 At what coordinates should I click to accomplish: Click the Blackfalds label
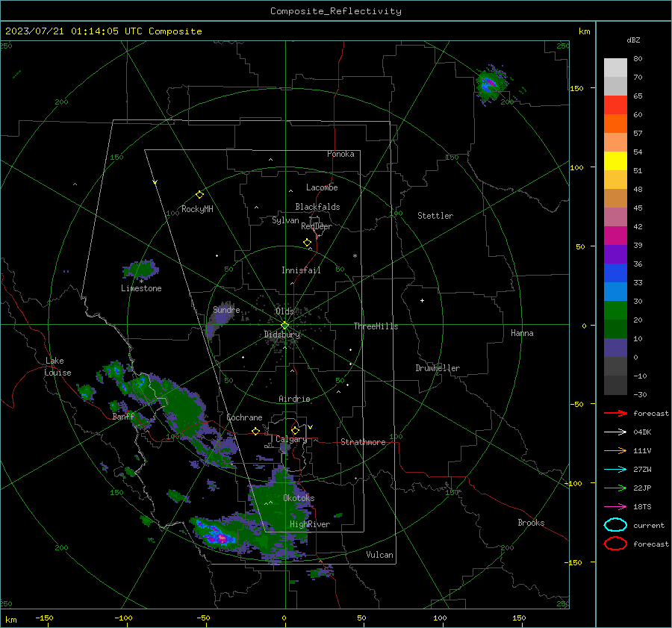[x=317, y=207]
